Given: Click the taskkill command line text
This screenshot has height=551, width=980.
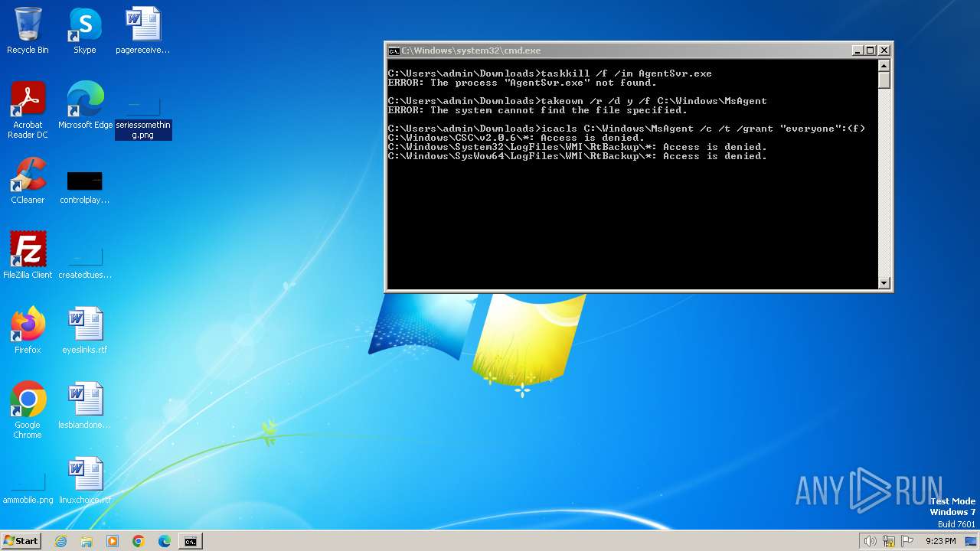Looking at the screenshot, I should [x=550, y=73].
